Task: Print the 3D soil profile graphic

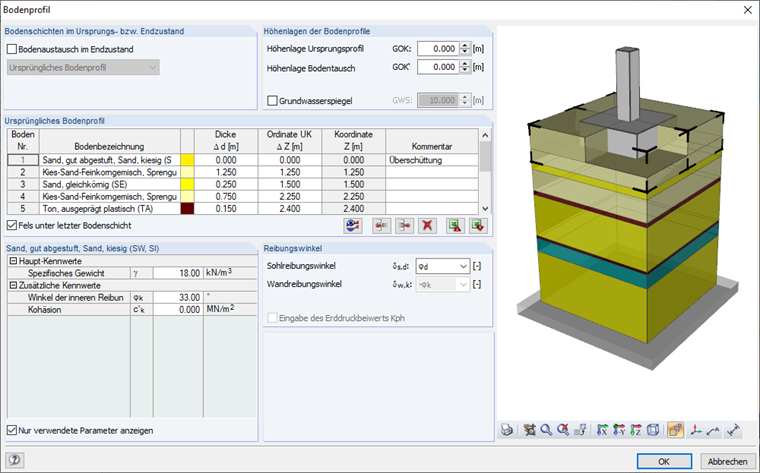Action: [507, 430]
